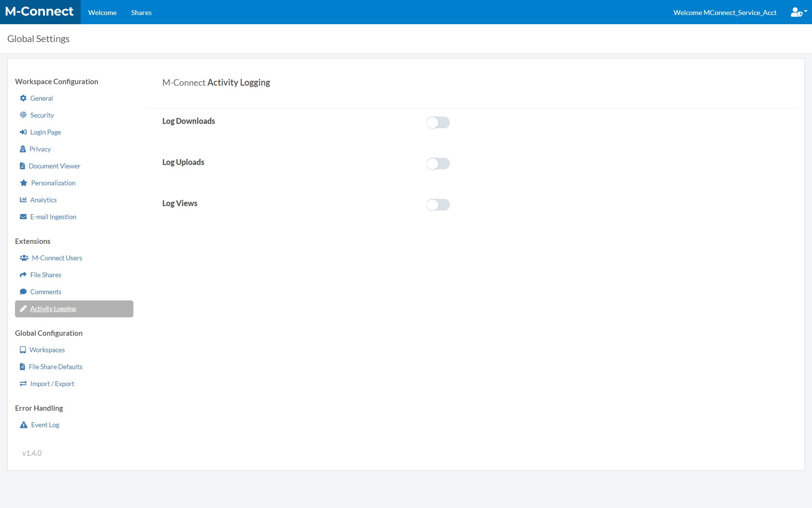
Task: Open the Analytics bar chart icon
Action: pyautogui.click(x=23, y=200)
